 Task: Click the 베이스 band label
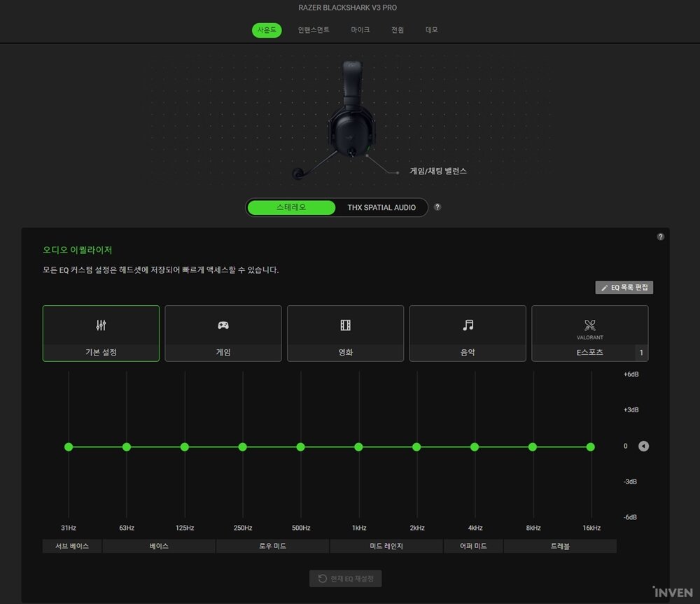159,546
